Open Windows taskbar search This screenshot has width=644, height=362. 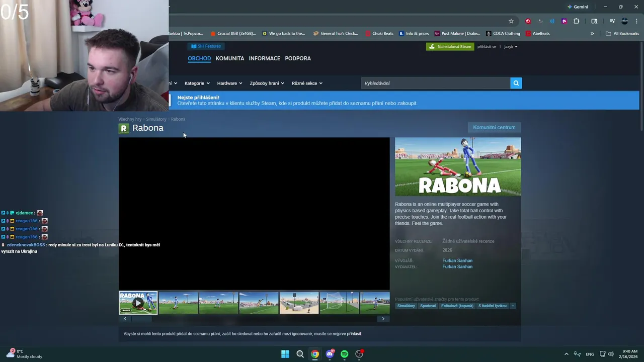pyautogui.click(x=300, y=354)
